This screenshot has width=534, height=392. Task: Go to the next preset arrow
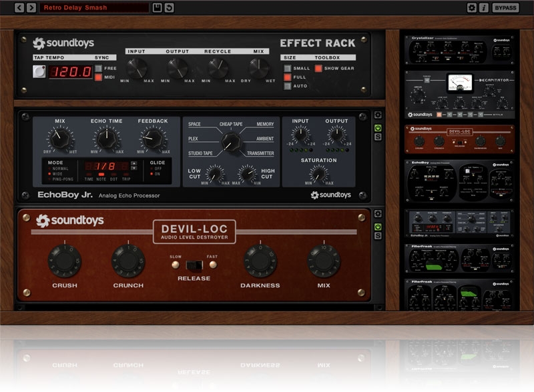tap(31, 7)
